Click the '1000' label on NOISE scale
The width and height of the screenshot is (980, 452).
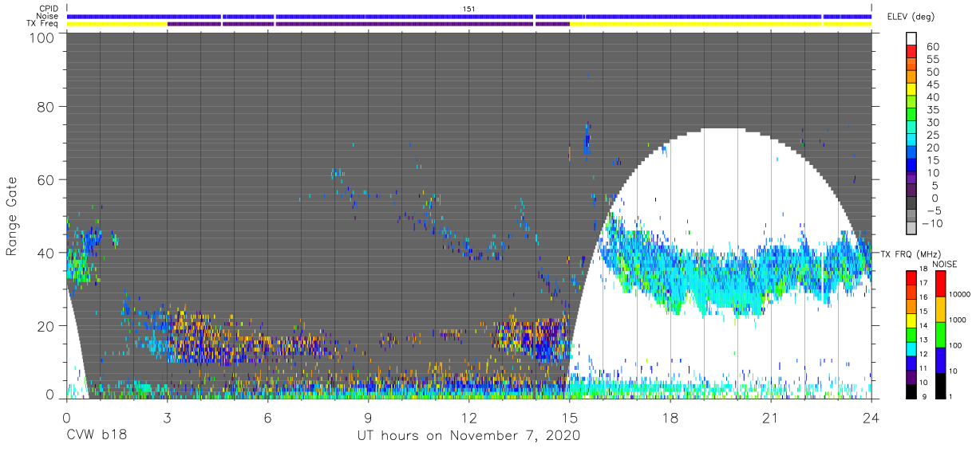pos(959,319)
